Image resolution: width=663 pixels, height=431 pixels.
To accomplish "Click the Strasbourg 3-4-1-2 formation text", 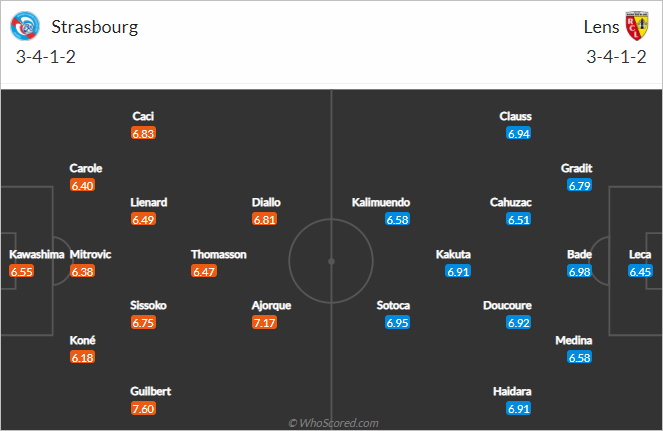I will pyautogui.click(x=46, y=57).
